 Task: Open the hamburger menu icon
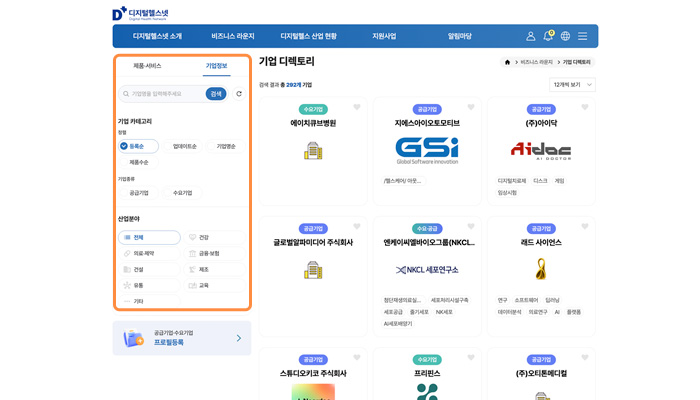583,36
